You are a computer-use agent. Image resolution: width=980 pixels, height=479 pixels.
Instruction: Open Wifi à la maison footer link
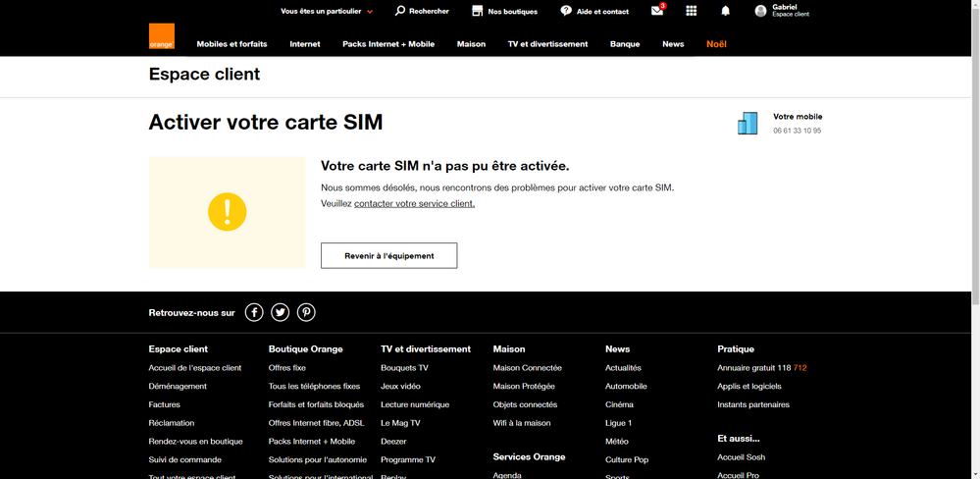tap(522, 423)
